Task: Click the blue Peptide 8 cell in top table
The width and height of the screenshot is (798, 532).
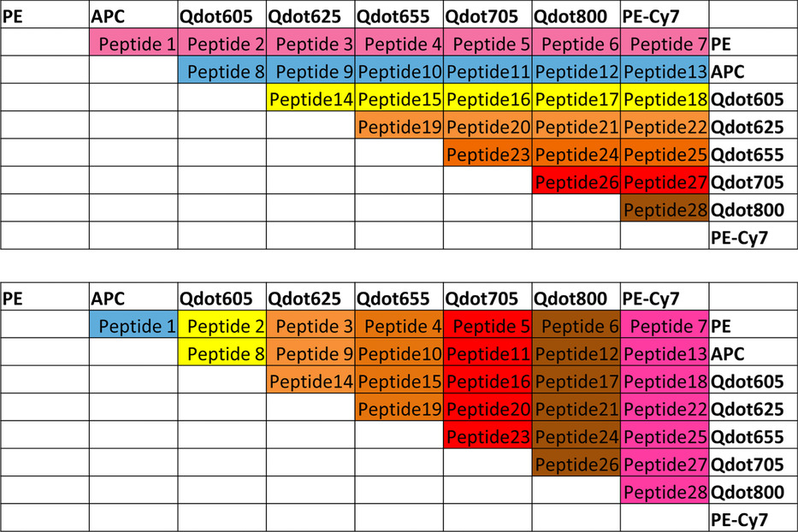Action: click(x=222, y=70)
